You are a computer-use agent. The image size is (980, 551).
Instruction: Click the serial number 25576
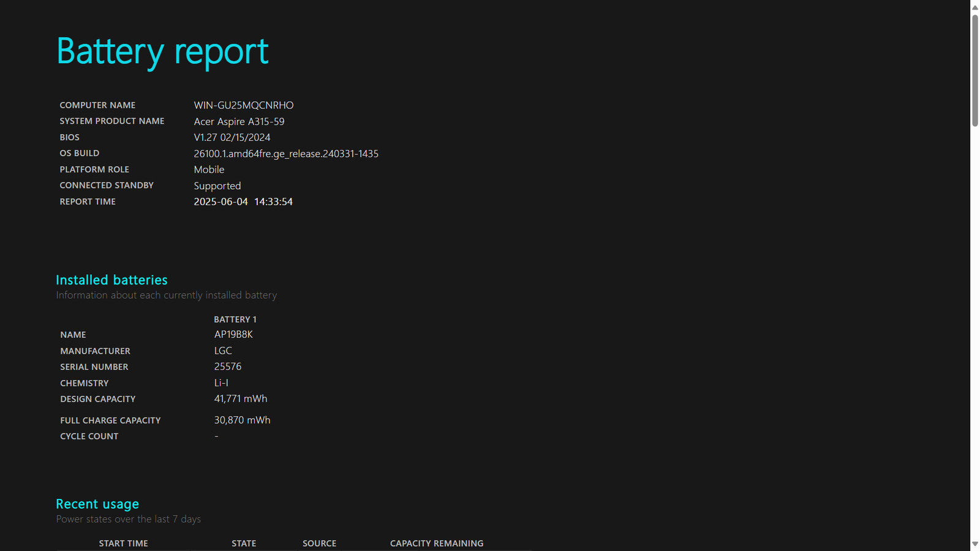(228, 366)
